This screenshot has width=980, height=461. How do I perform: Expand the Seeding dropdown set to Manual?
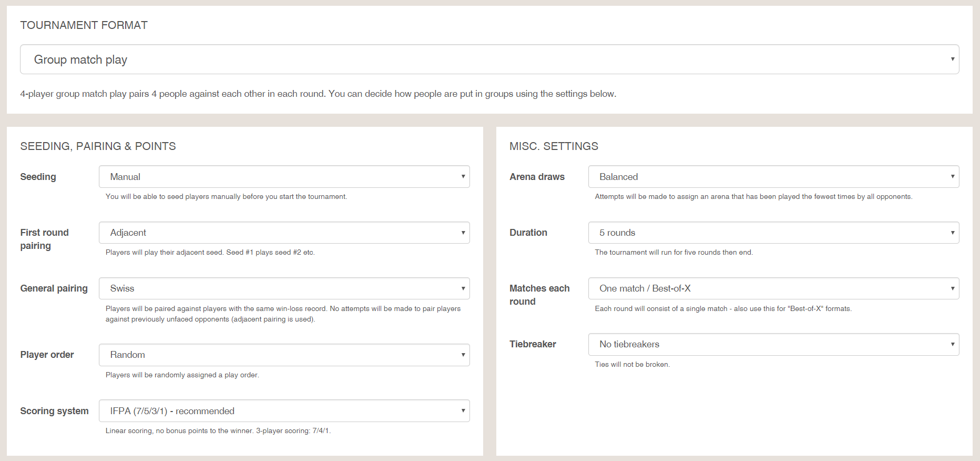[x=284, y=177]
